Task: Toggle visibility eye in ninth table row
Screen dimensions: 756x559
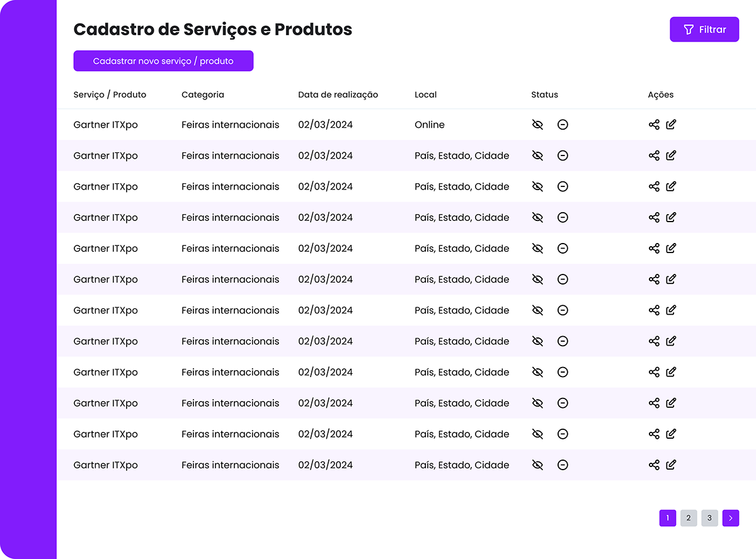Action: click(x=537, y=372)
